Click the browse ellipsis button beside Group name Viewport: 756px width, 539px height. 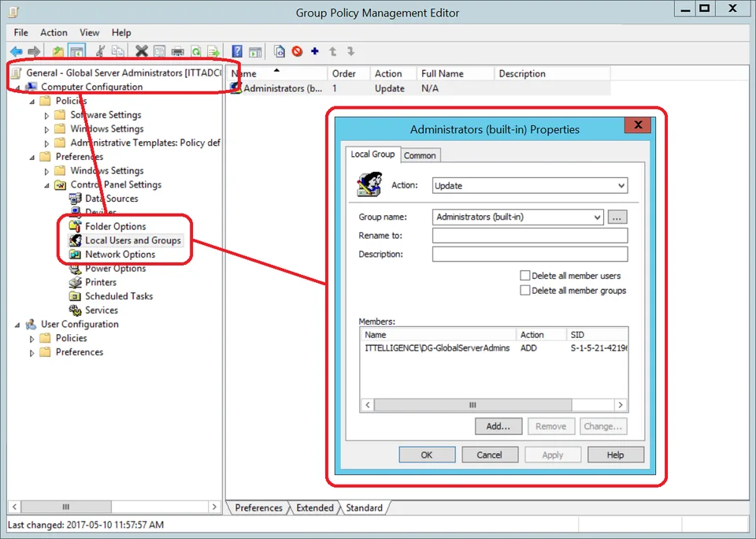coord(617,217)
